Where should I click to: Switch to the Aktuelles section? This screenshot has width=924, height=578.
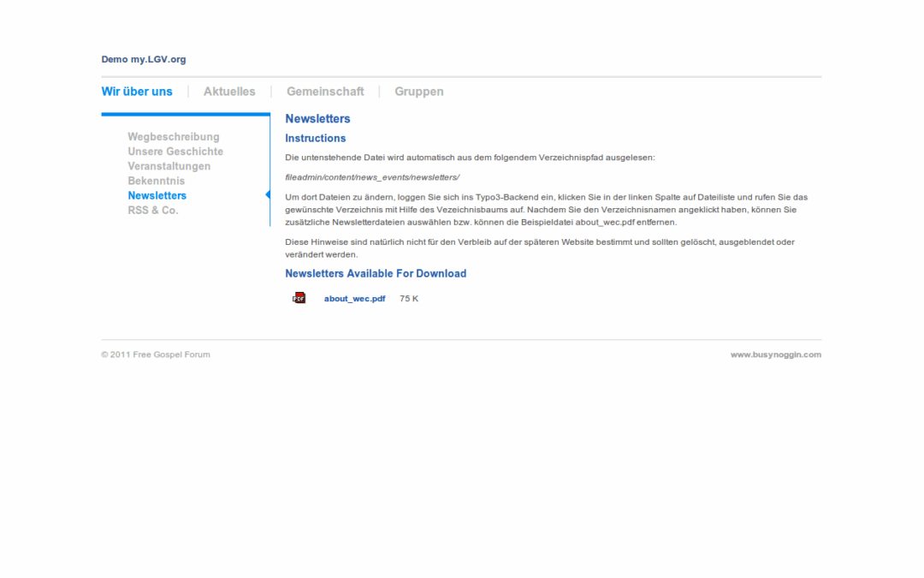(x=229, y=92)
